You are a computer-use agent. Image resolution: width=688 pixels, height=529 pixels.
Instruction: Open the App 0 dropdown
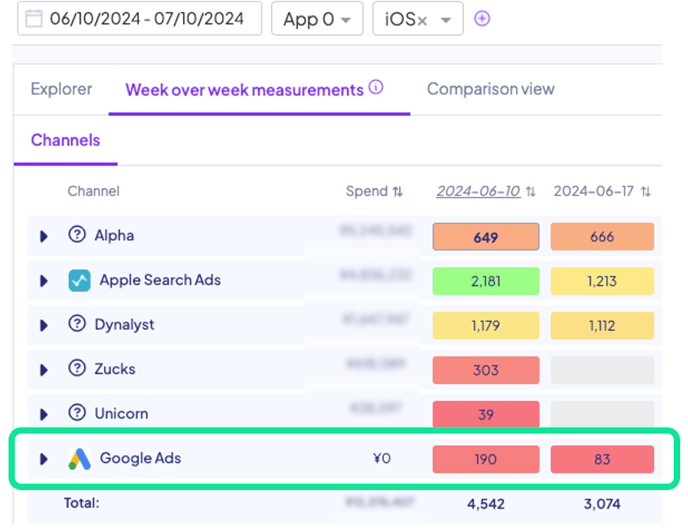[316, 19]
